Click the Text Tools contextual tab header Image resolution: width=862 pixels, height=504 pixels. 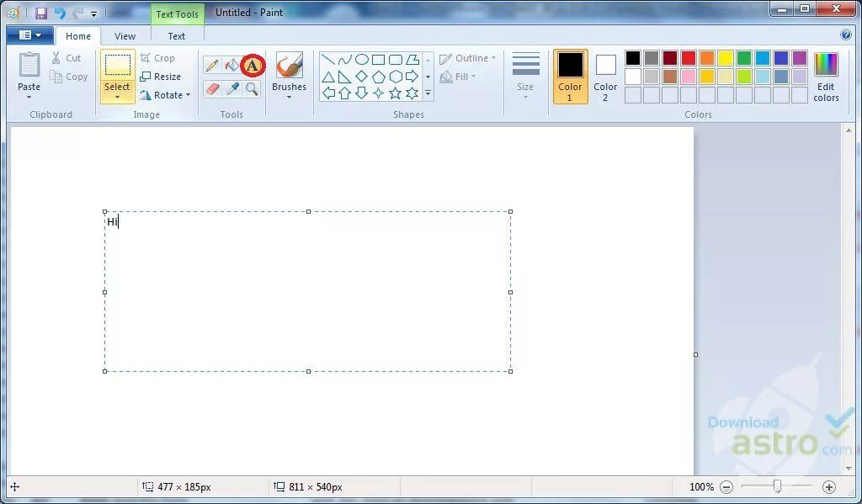pos(177,14)
